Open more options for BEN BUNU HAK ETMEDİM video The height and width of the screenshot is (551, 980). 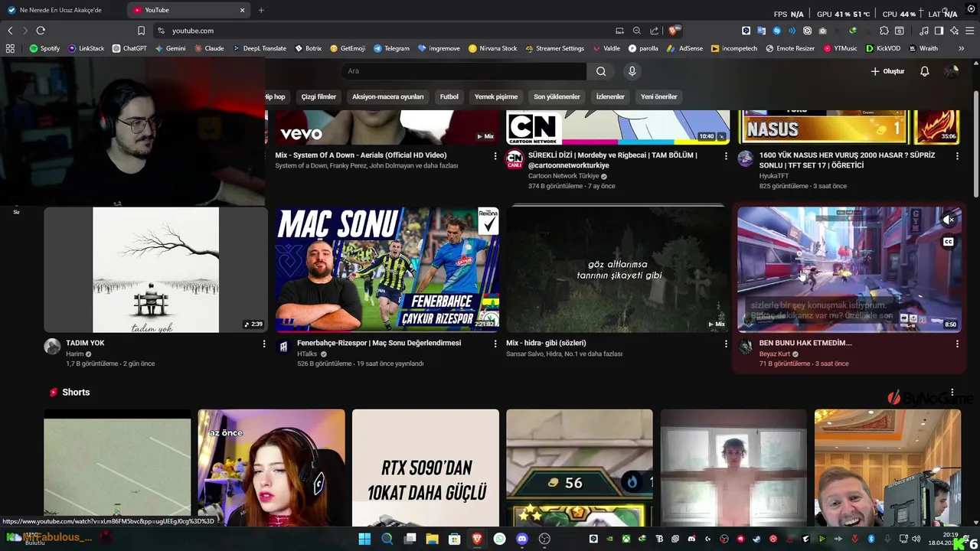coord(957,344)
